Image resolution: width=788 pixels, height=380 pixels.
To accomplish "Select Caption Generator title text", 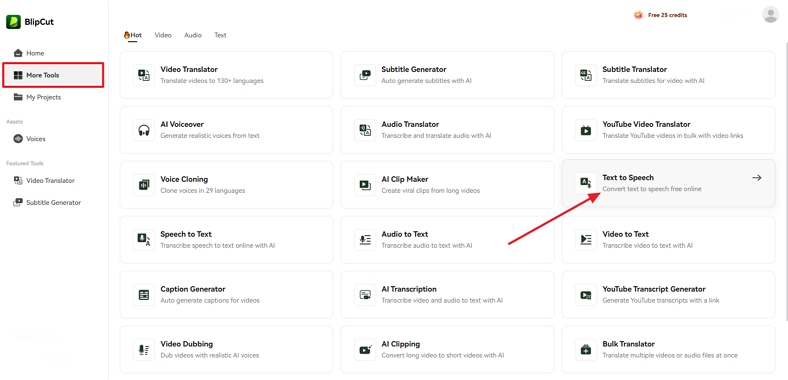I will tap(193, 289).
